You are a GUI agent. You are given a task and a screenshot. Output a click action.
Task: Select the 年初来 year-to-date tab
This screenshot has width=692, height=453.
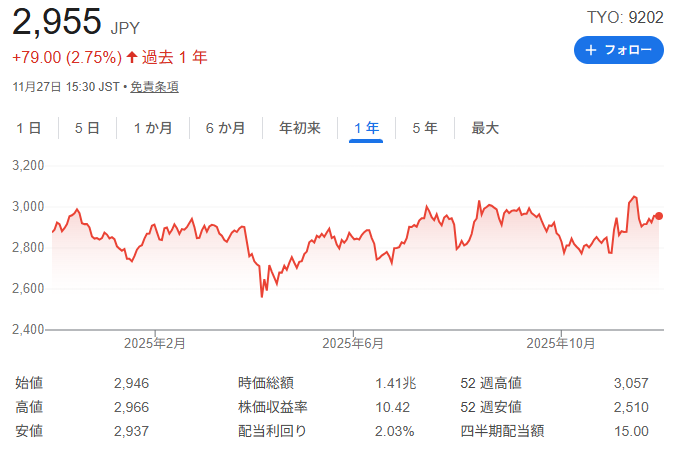[x=299, y=128]
